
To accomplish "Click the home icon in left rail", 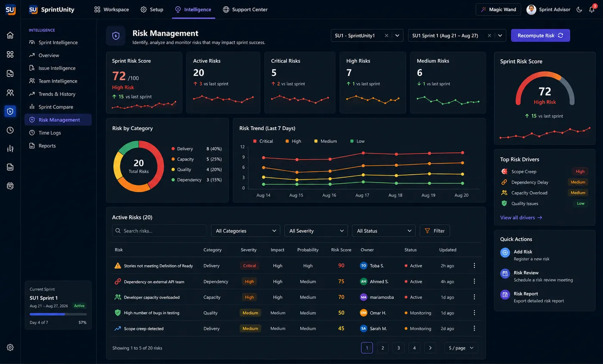I will point(10,35).
